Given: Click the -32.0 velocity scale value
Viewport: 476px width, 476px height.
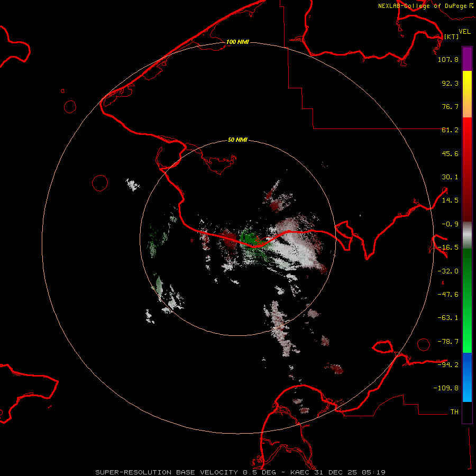Looking at the screenshot, I should click(448, 271).
